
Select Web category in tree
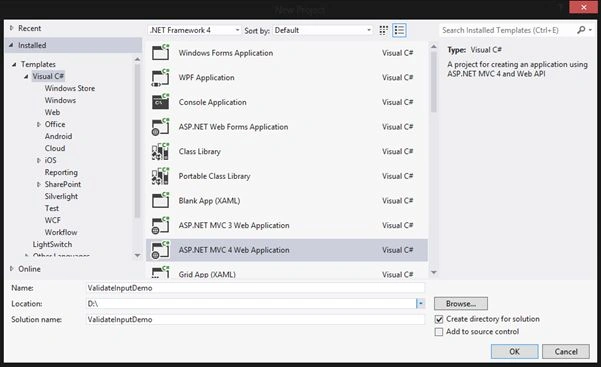click(52, 112)
